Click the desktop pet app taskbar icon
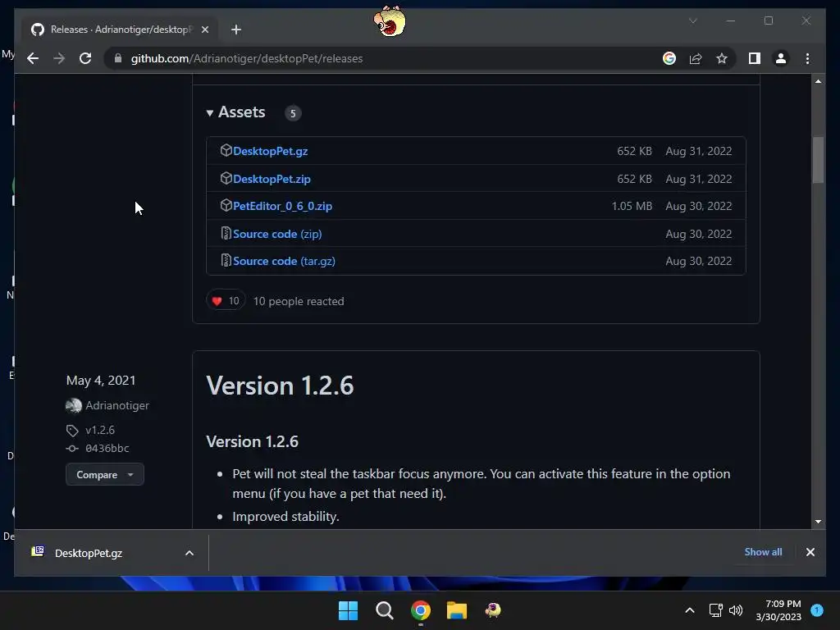Screen dimensions: 840x630 pyautogui.click(x=493, y=610)
